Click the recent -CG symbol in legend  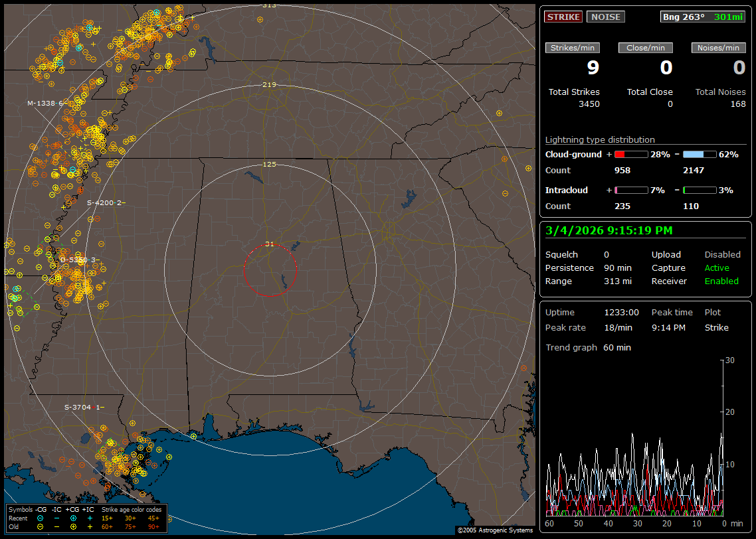click(41, 518)
